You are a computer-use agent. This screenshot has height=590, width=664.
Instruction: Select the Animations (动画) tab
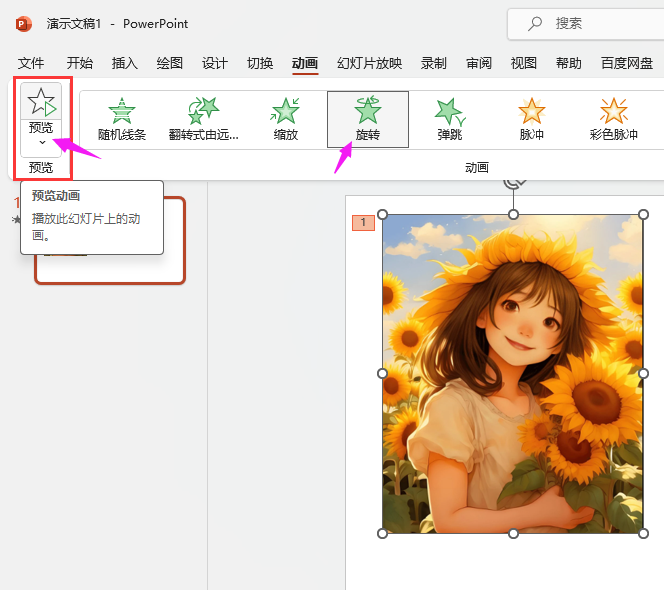coord(305,63)
